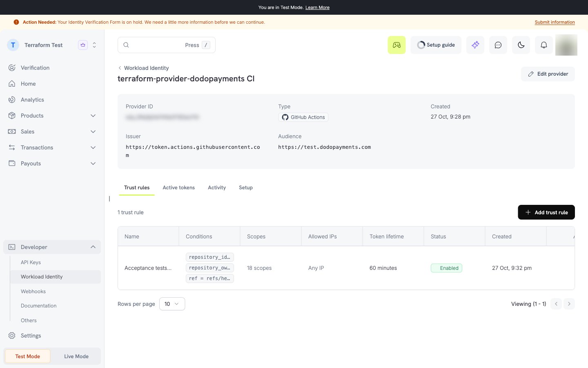Switch to the Setup tab

tap(246, 188)
